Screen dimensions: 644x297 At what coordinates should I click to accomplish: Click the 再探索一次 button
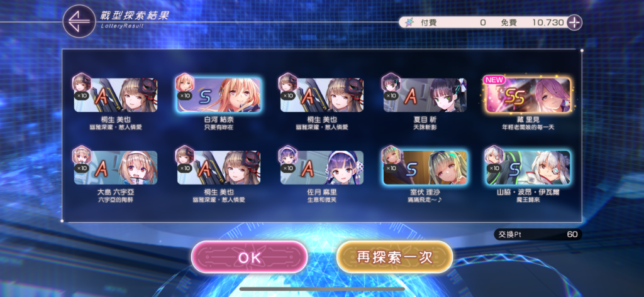395,257
